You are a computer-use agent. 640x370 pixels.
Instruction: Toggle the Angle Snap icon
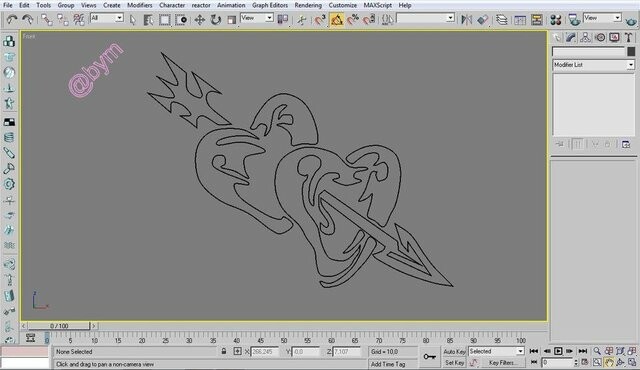tap(337, 20)
